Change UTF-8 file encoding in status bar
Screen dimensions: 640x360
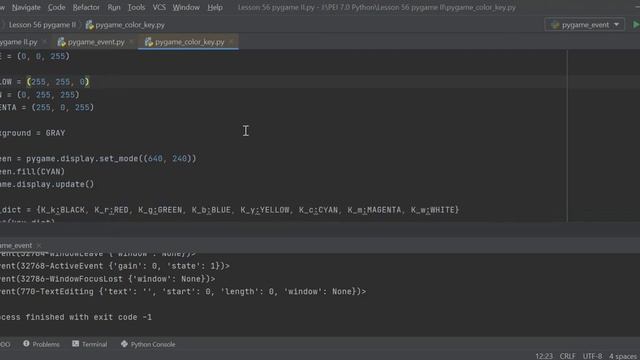592,356
